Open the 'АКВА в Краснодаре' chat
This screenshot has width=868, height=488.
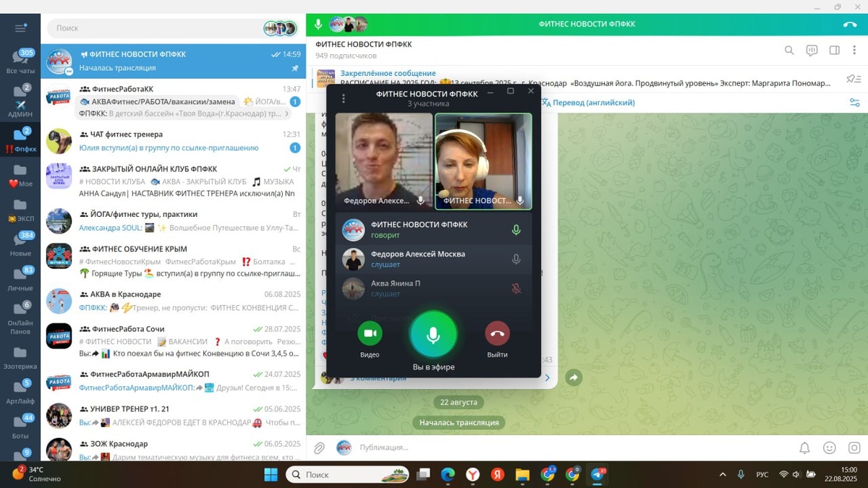pyautogui.click(x=173, y=300)
